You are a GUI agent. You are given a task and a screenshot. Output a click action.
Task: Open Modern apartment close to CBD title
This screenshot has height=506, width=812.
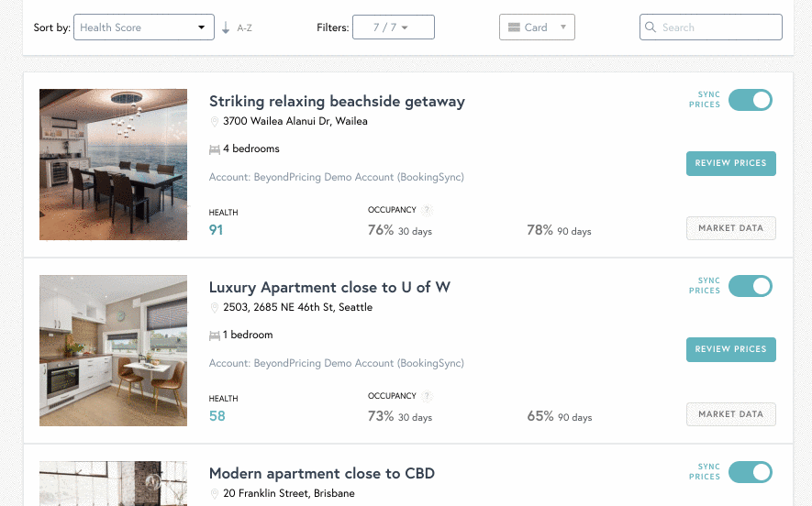[x=322, y=473]
